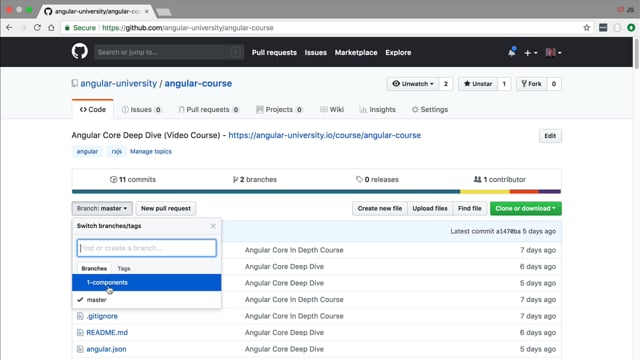This screenshot has width=640, height=360.
Task: Open the Settings tab
Action: (x=430, y=109)
